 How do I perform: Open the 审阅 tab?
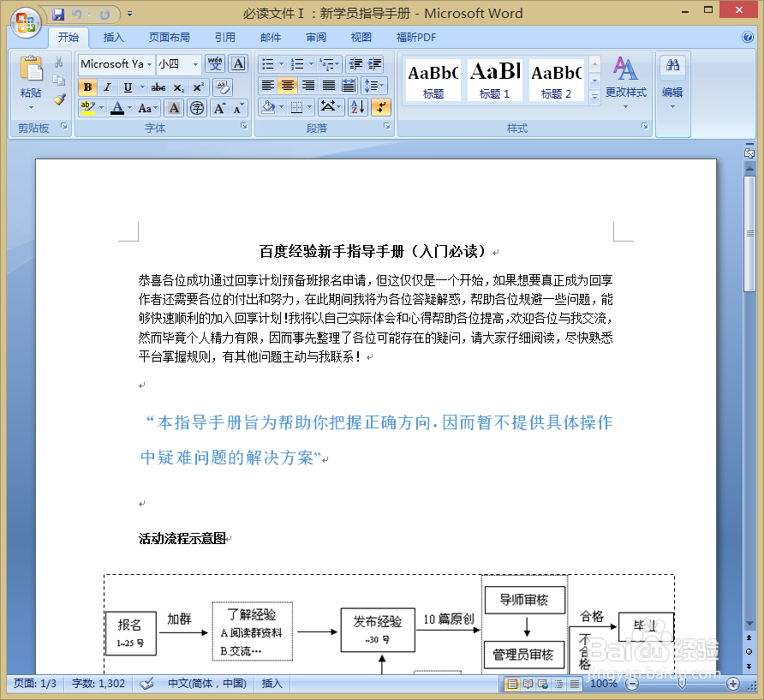[x=316, y=37]
